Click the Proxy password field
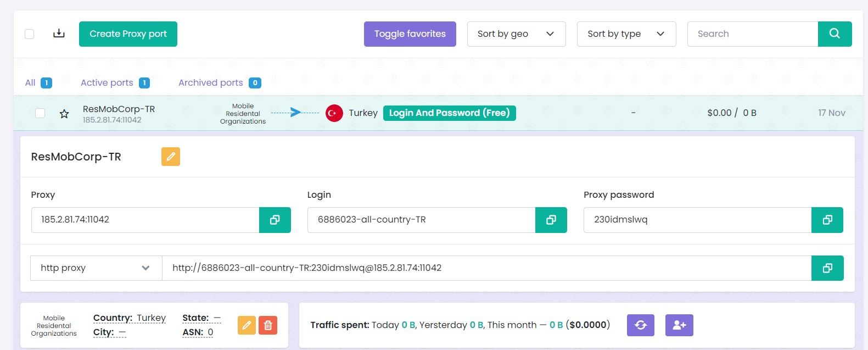The height and width of the screenshot is (350, 868). pos(697,220)
